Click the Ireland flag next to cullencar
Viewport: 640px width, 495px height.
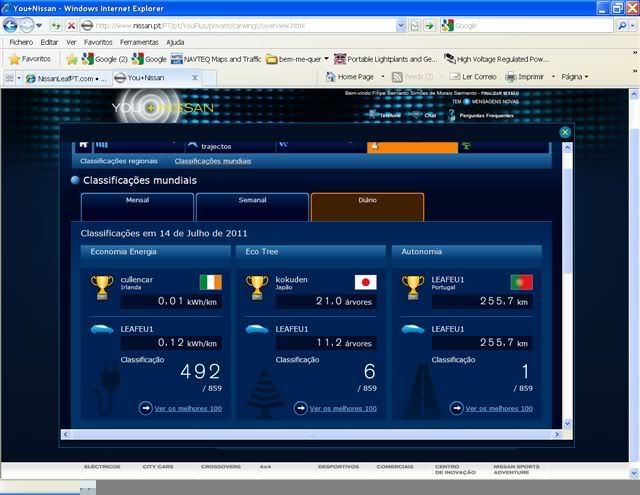211,282
